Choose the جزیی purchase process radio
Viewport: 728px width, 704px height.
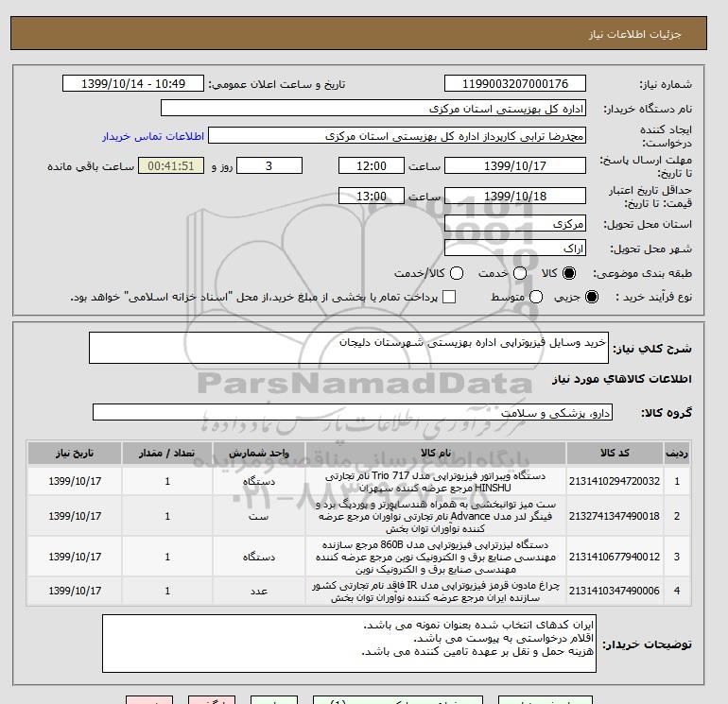click(592, 297)
